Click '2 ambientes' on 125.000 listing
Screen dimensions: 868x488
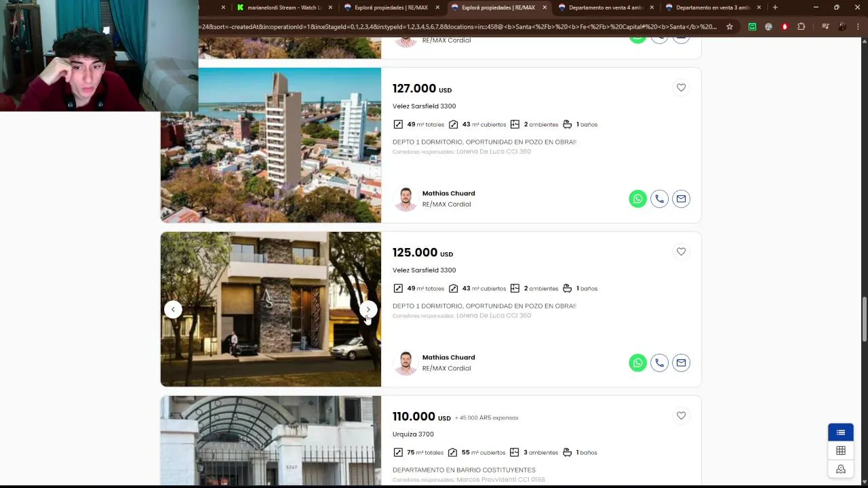coord(534,289)
